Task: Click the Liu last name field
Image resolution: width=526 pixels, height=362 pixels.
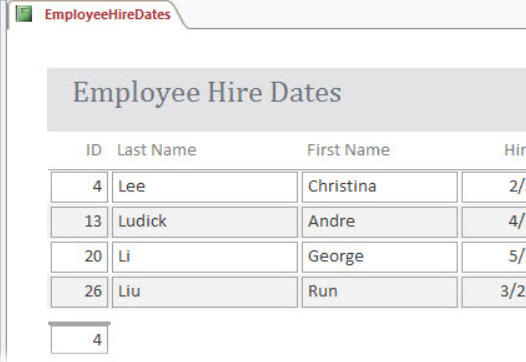Action: pos(205,292)
